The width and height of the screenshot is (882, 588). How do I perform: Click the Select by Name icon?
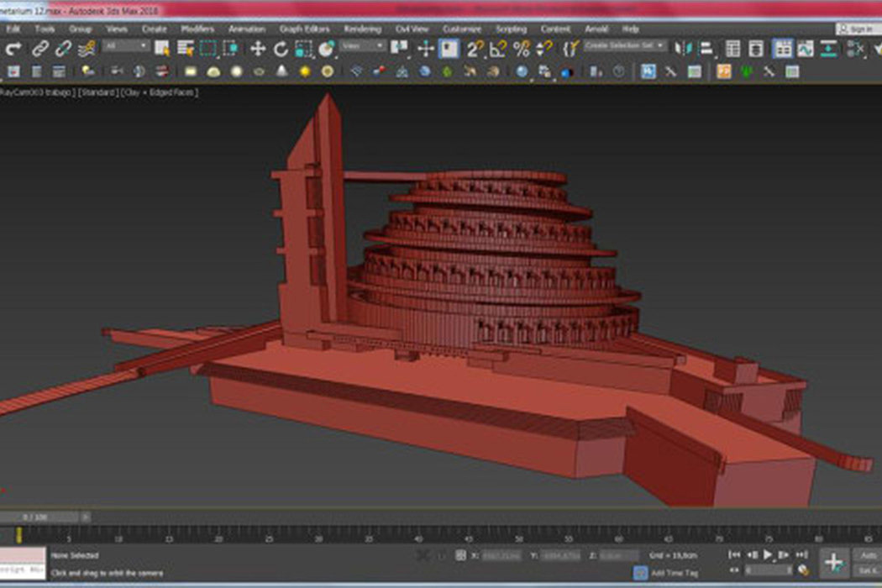(x=186, y=49)
